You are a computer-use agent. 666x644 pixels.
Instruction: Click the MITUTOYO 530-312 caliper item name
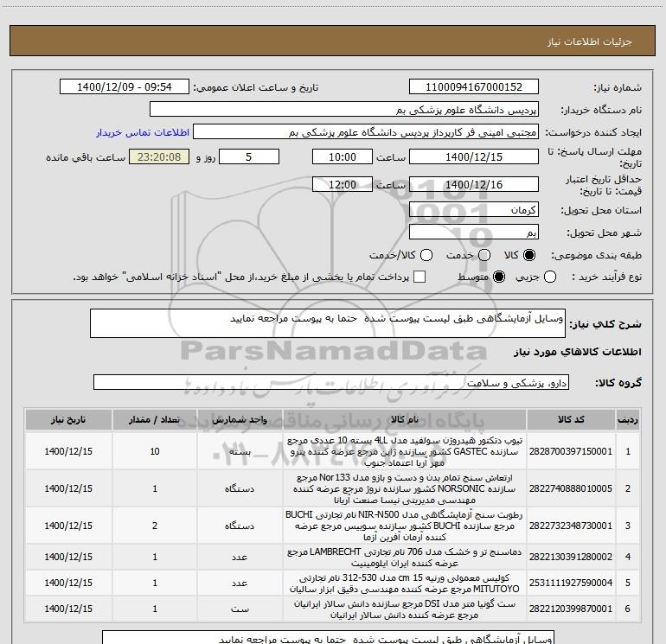tap(405, 583)
